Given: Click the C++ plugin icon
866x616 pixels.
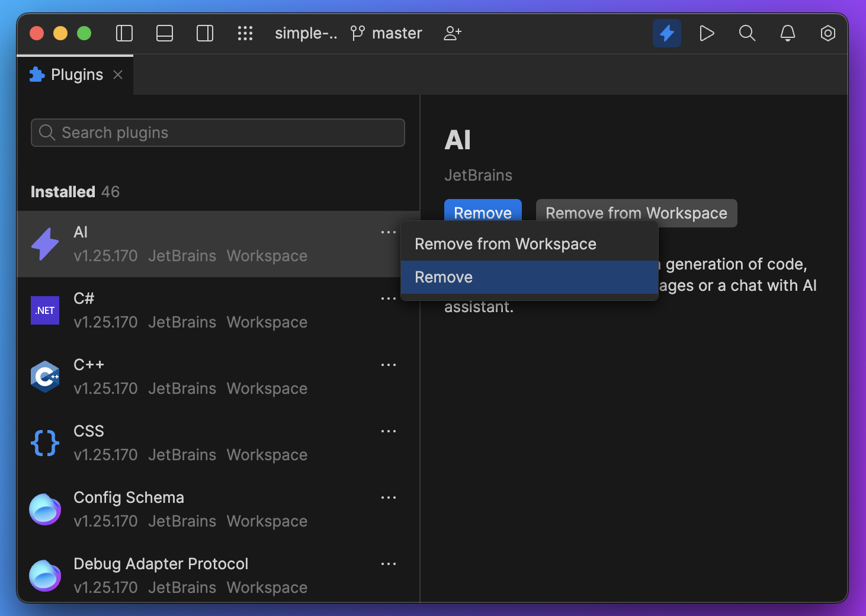Looking at the screenshot, I should tap(45, 377).
